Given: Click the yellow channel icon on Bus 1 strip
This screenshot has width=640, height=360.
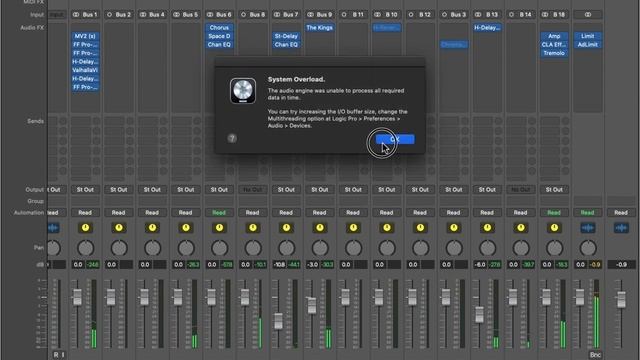Looking at the screenshot, I should [x=85, y=228].
